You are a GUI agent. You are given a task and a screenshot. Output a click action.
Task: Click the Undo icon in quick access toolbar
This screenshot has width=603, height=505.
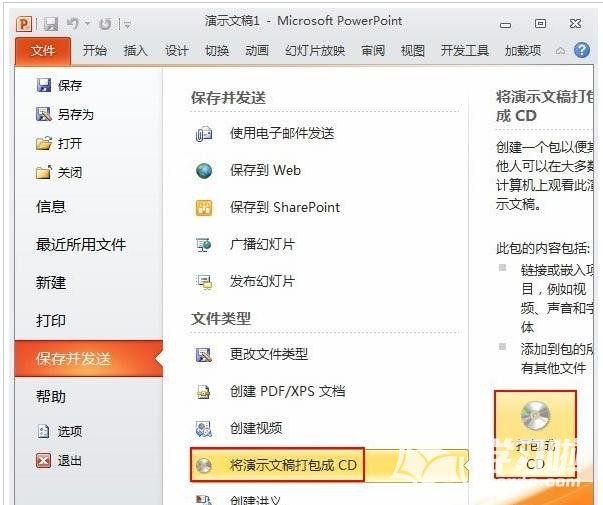click(x=73, y=24)
